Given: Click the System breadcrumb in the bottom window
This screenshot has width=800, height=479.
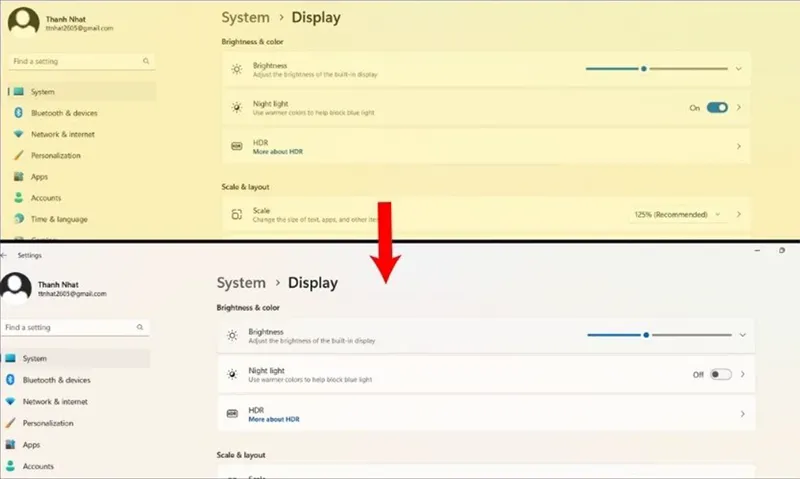Looking at the screenshot, I should click(241, 283).
